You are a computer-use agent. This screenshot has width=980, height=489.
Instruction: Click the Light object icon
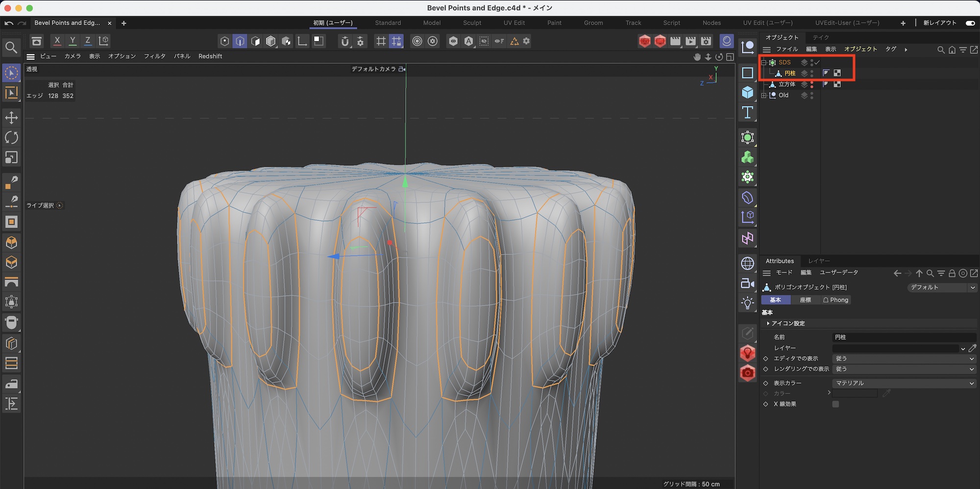tap(747, 303)
